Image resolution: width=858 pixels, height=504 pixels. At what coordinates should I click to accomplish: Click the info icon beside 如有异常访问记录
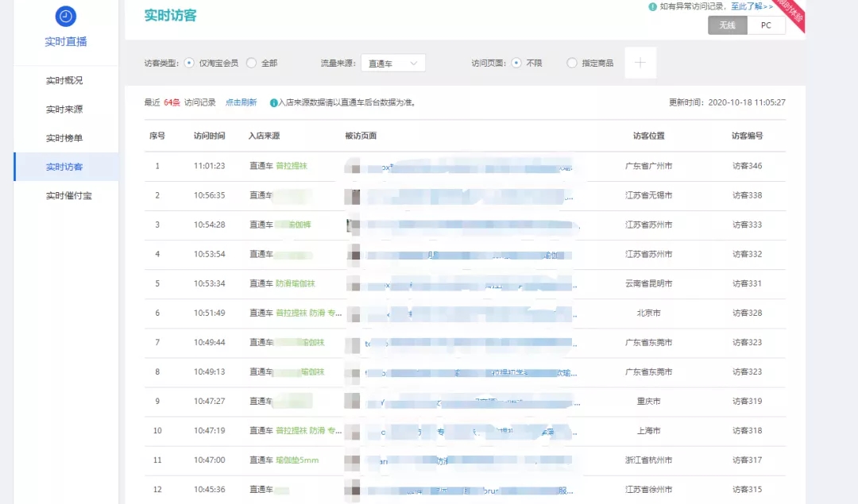[652, 6]
